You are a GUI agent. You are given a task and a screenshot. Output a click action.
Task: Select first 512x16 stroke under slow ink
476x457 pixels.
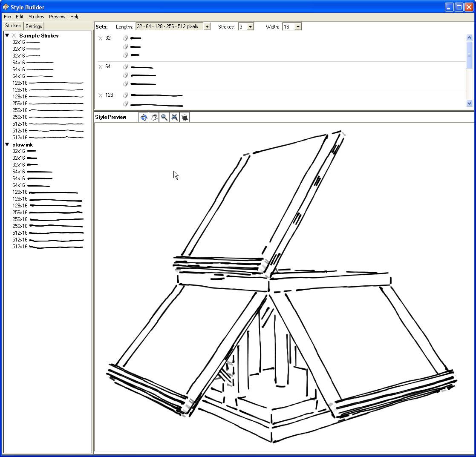click(48, 233)
